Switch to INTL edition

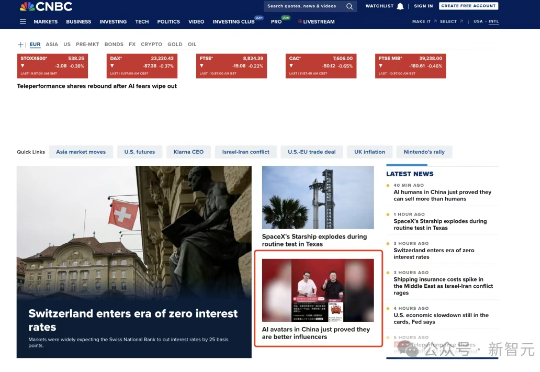[494, 21]
